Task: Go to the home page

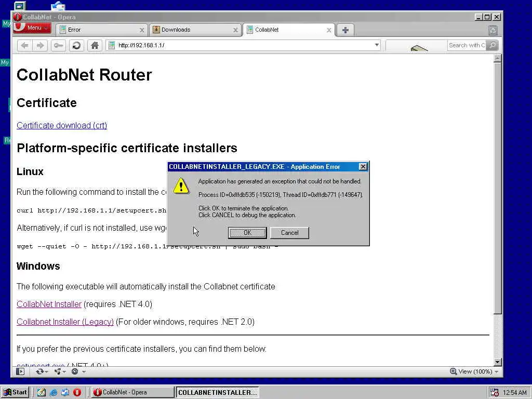Action: [95, 45]
